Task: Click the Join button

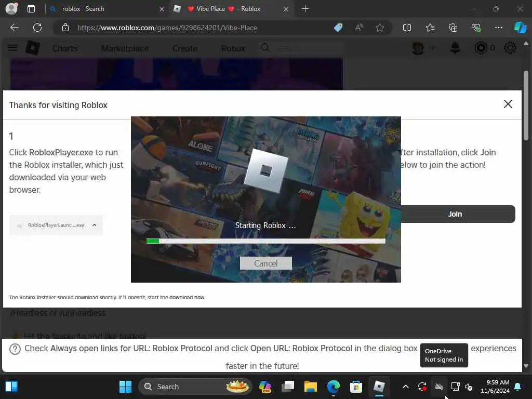Action: 458,214
